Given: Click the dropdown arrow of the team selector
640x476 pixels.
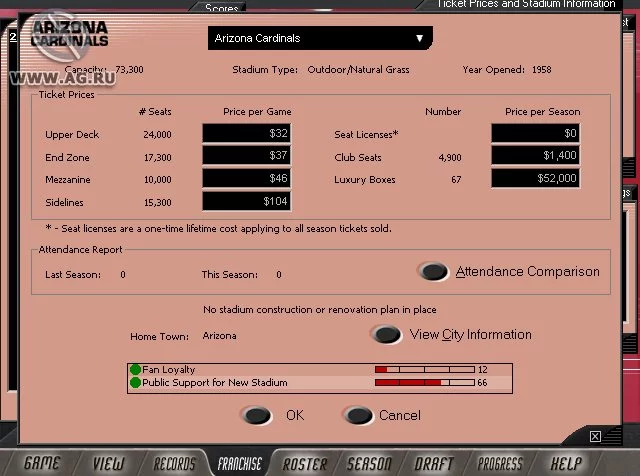Looking at the screenshot, I should click(419, 38).
